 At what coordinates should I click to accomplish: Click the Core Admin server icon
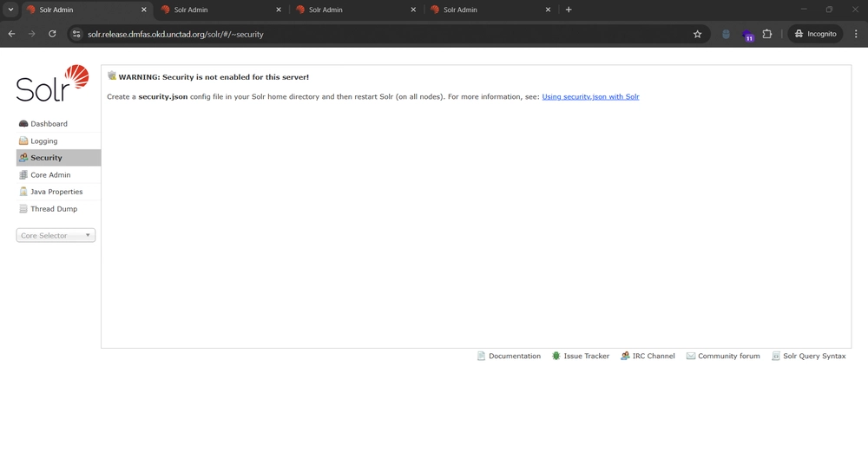23,175
